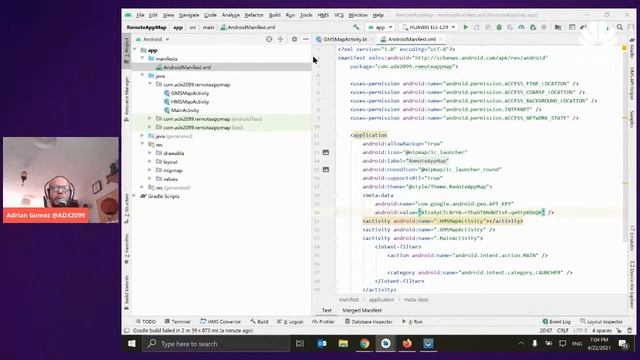Screen dimensions: 640x360
Task: Click the 'Gradle build failed' status message
Action: pyautogui.click(x=193, y=331)
